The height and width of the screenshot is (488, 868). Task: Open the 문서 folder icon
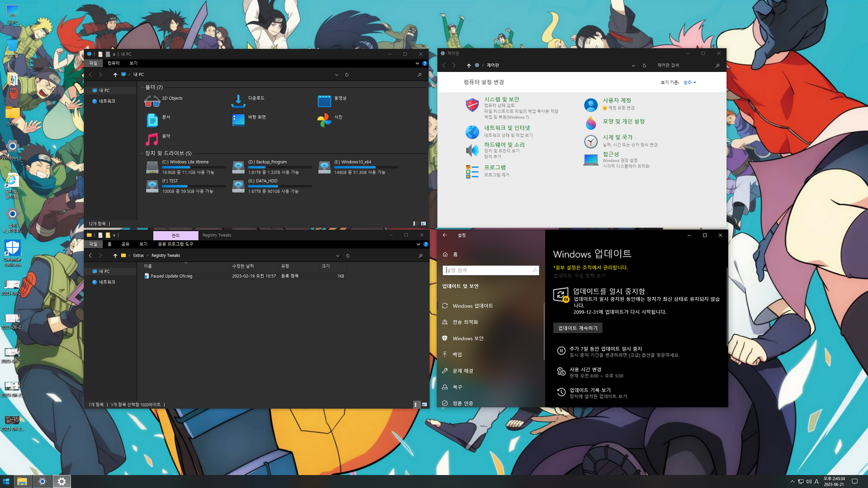click(152, 120)
